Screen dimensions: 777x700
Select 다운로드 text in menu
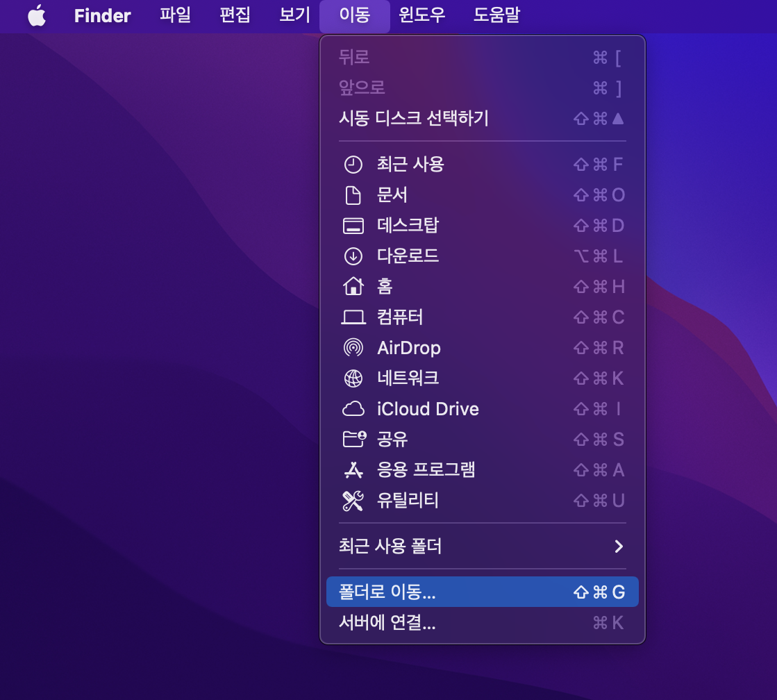pyautogui.click(x=408, y=256)
